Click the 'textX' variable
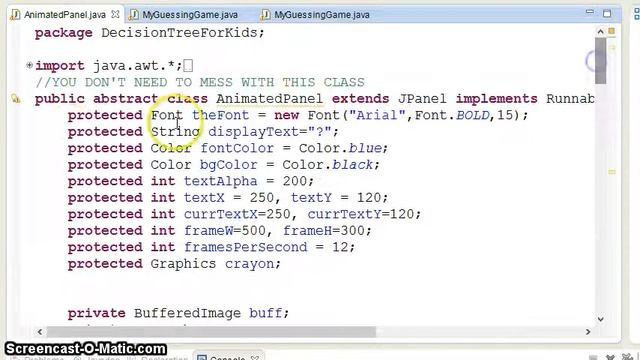 point(204,198)
